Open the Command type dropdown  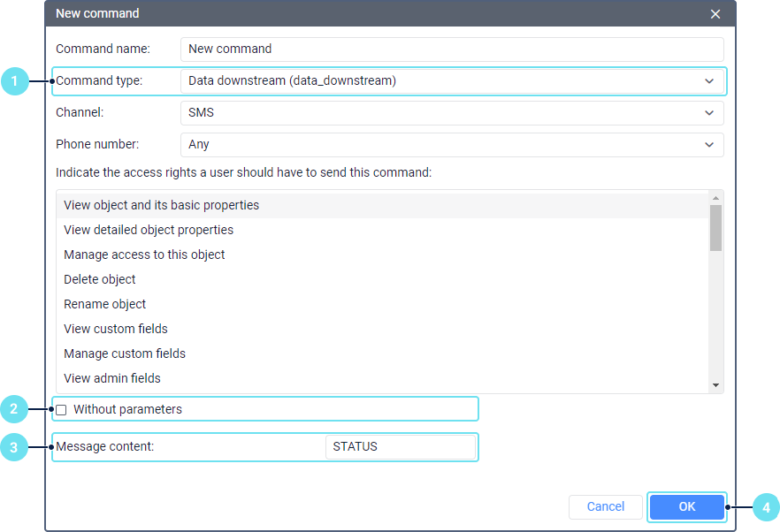(452, 81)
